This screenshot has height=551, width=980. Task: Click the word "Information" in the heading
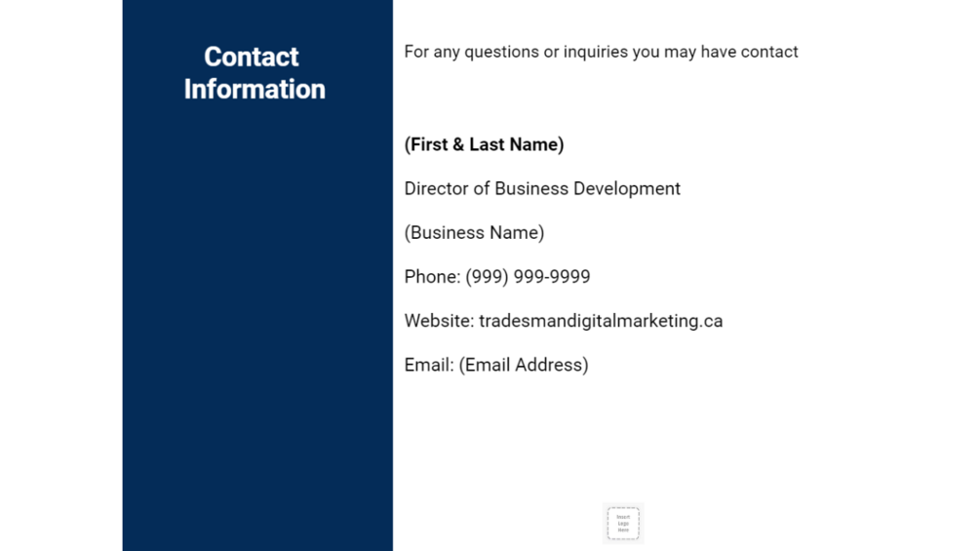click(x=255, y=89)
